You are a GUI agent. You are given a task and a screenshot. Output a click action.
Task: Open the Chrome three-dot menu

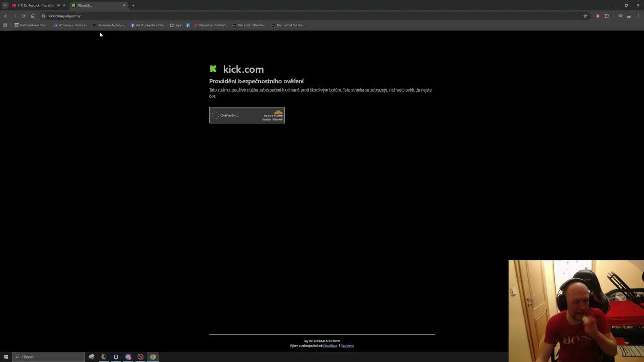(638, 16)
